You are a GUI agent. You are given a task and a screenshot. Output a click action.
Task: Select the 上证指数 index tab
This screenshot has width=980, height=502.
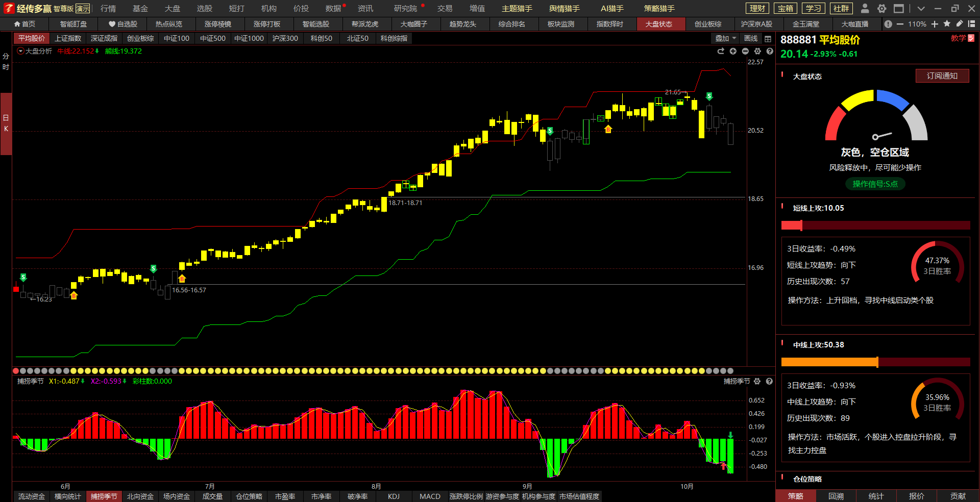(x=68, y=38)
